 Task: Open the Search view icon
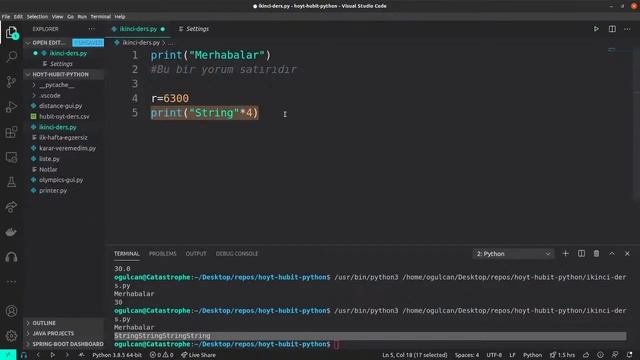pos(11,56)
